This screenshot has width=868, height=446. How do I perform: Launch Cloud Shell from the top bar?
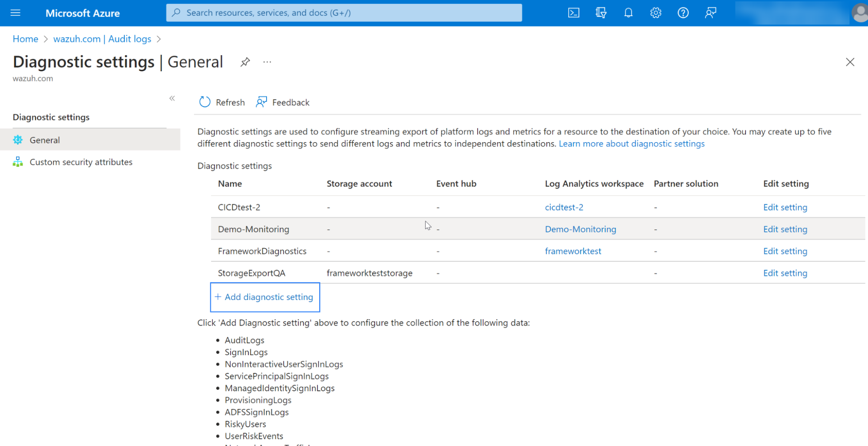(x=574, y=13)
